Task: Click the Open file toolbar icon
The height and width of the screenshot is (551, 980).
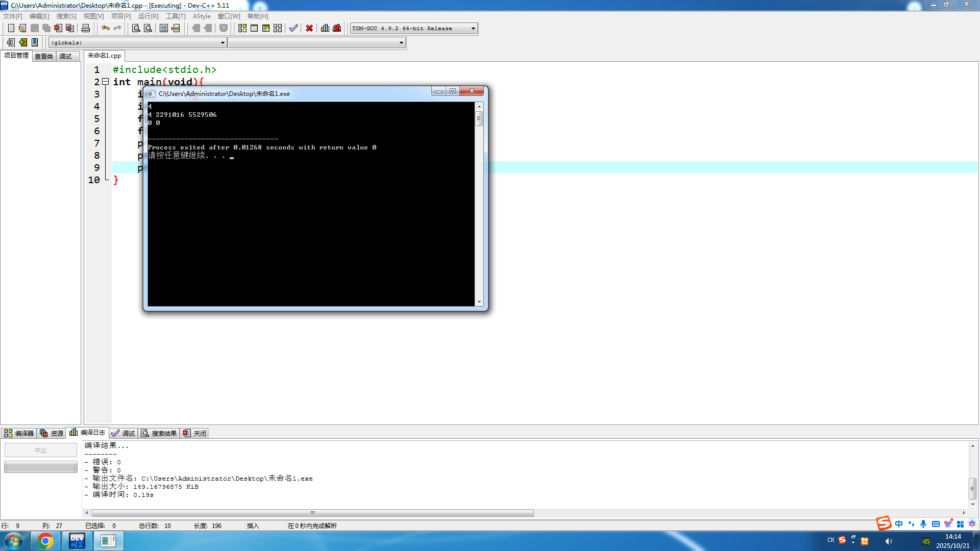Action: [x=22, y=28]
